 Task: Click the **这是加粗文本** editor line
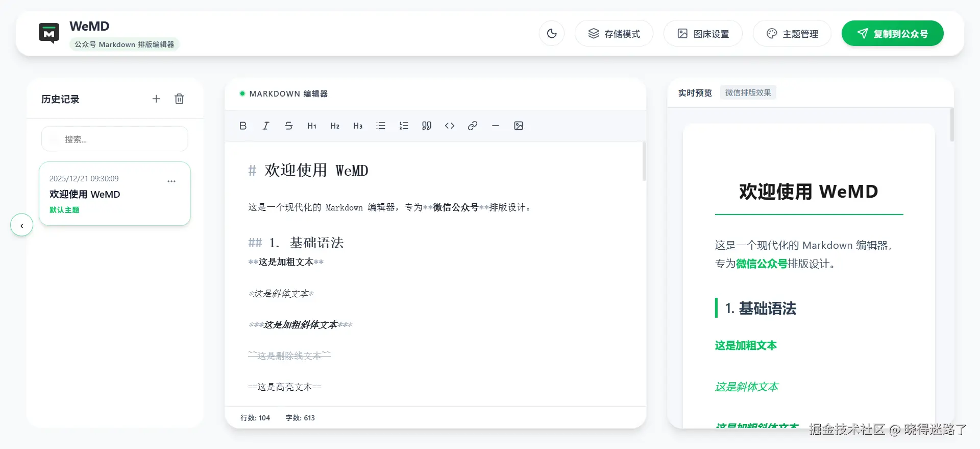pyautogui.click(x=286, y=262)
